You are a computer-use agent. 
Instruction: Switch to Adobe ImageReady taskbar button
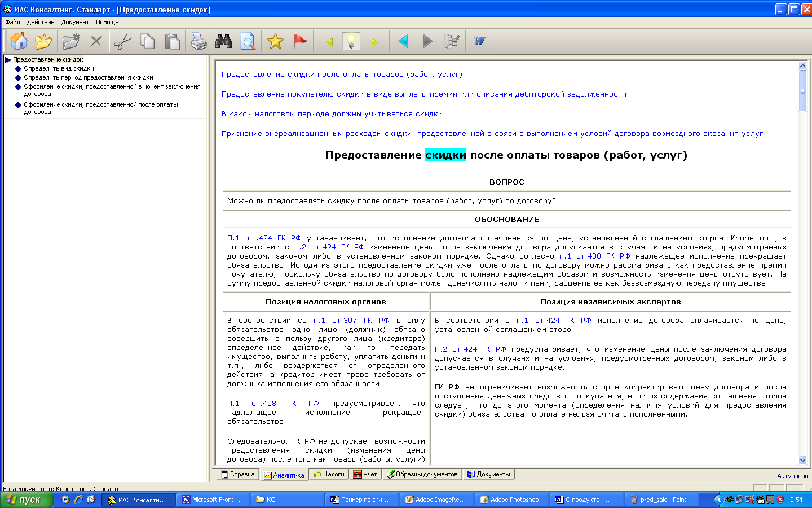click(435, 500)
